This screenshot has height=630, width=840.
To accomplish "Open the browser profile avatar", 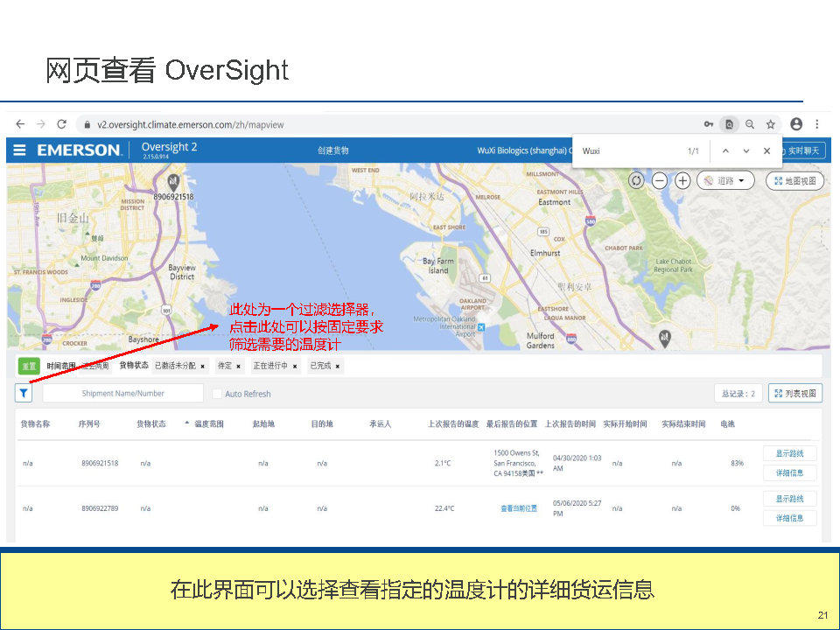I will 796,124.
